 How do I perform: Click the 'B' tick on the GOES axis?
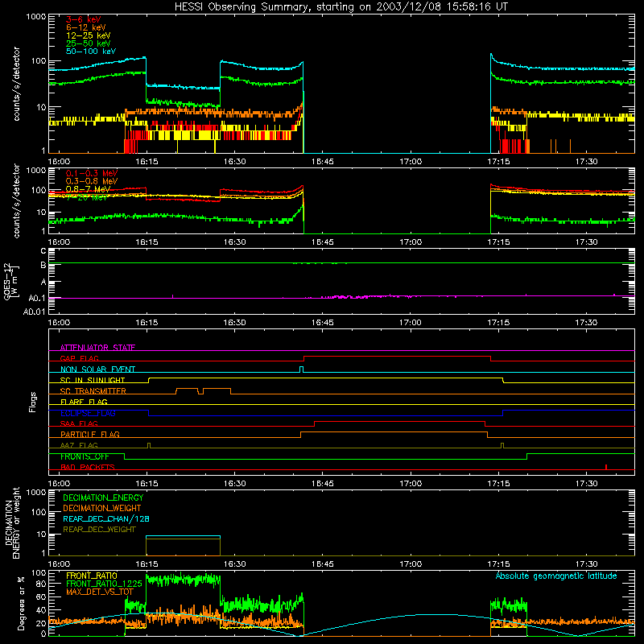point(43,266)
